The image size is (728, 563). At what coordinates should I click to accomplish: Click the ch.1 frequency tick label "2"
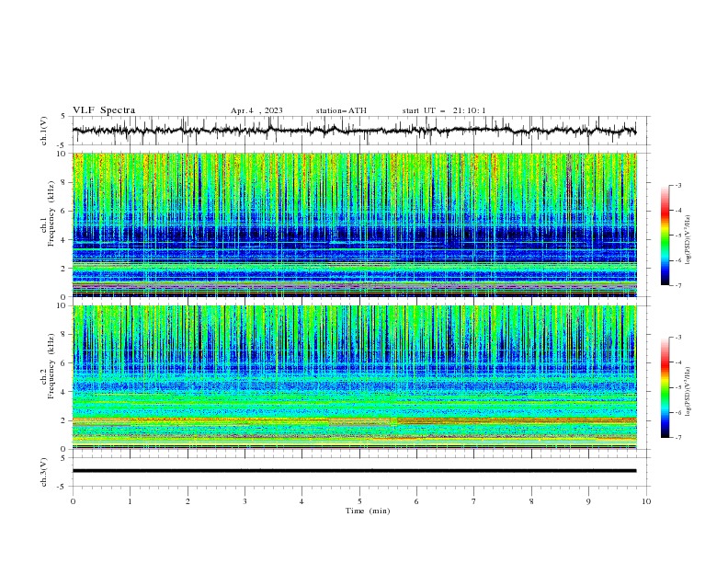click(x=65, y=269)
